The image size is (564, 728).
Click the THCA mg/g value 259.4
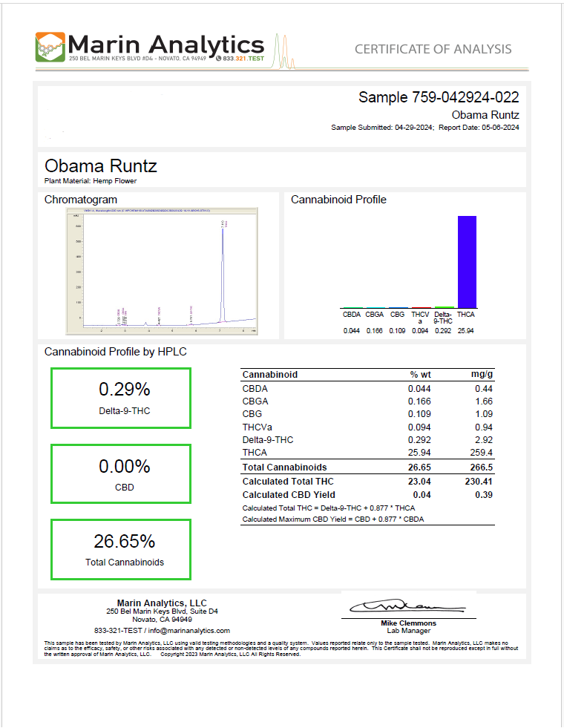click(x=482, y=452)
